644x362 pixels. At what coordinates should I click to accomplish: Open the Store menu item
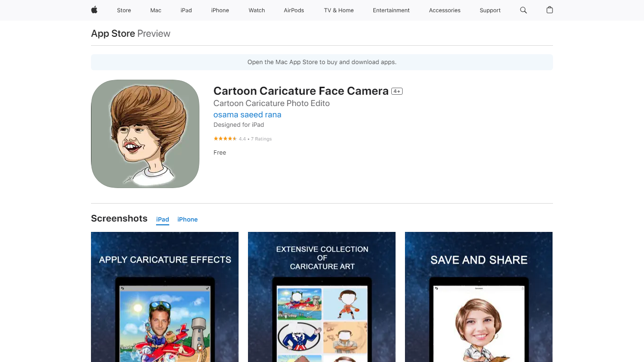coord(124,10)
